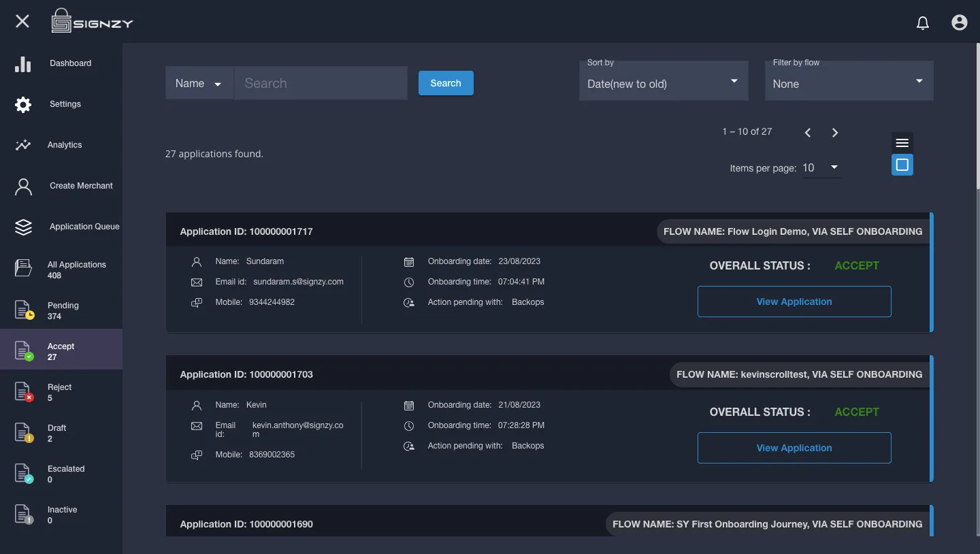Click mobile number 8369002365
Screen dimensions: 980x554
click(272, 455)
